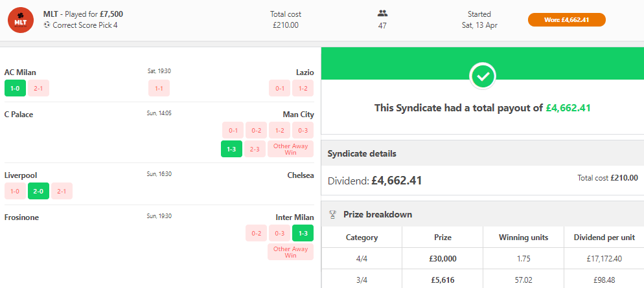Select Lazio 1-2 score chip
Screen dimensions: 644x288
303,88
